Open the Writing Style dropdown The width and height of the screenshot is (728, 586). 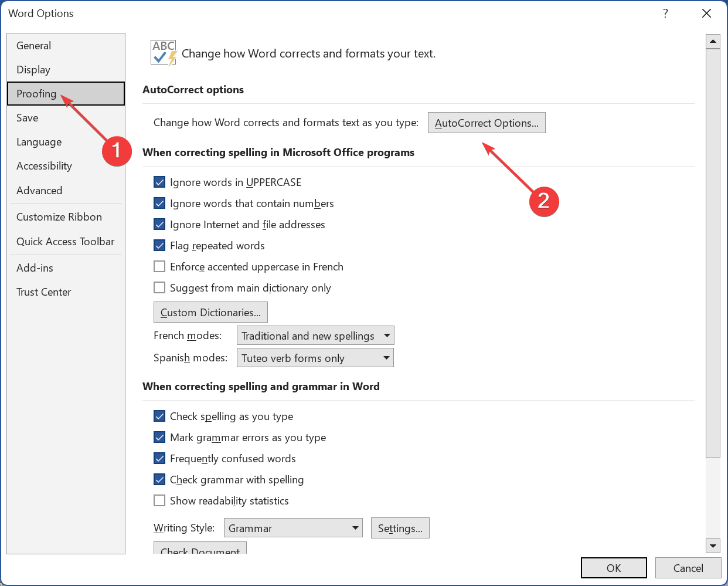(293, 528)
